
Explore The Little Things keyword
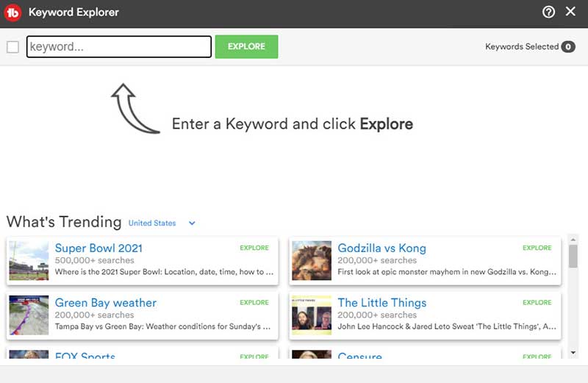click(x=537, y=302)
